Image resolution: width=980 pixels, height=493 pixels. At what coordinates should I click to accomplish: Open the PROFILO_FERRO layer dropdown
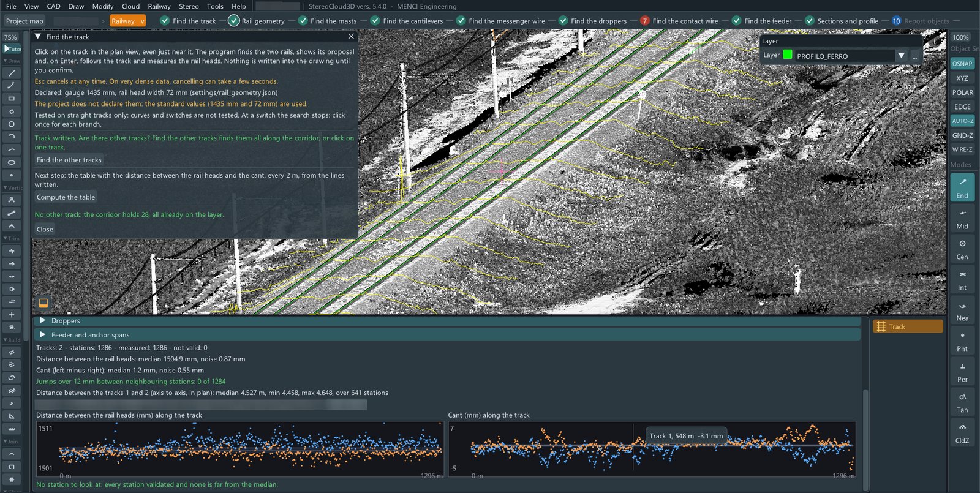click(x=901, y=56)
